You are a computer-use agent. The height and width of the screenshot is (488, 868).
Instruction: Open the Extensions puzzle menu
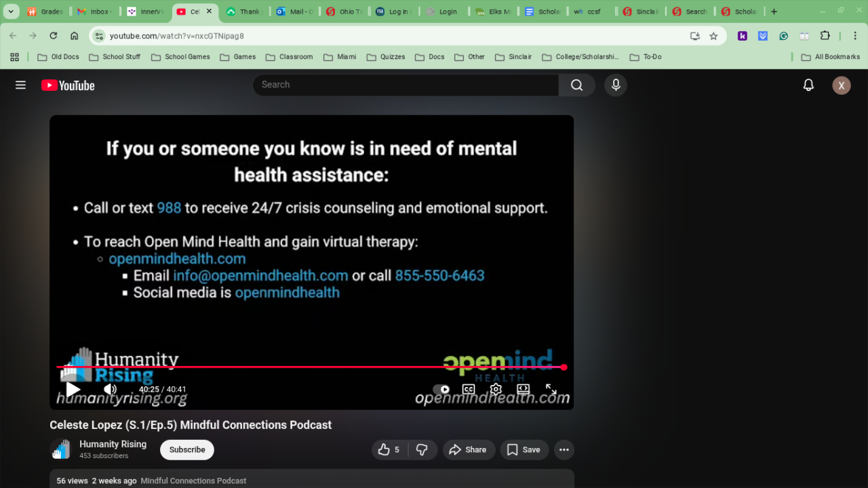click(825, 36)
